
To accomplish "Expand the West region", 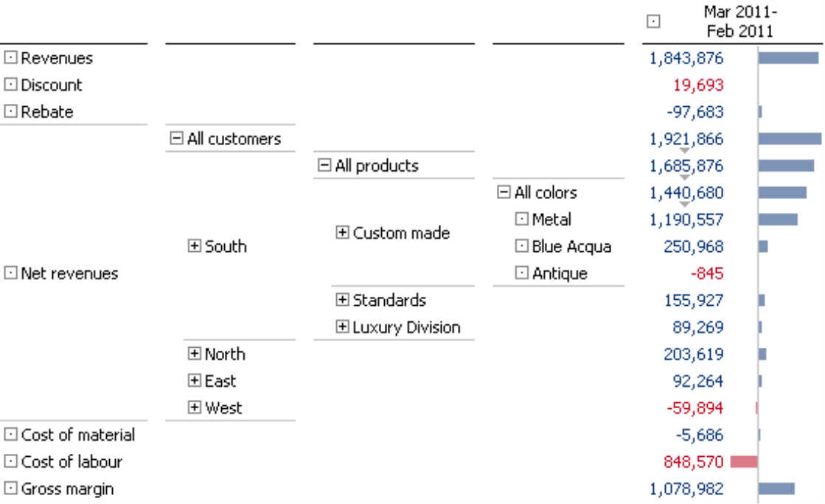I will 194,407.
